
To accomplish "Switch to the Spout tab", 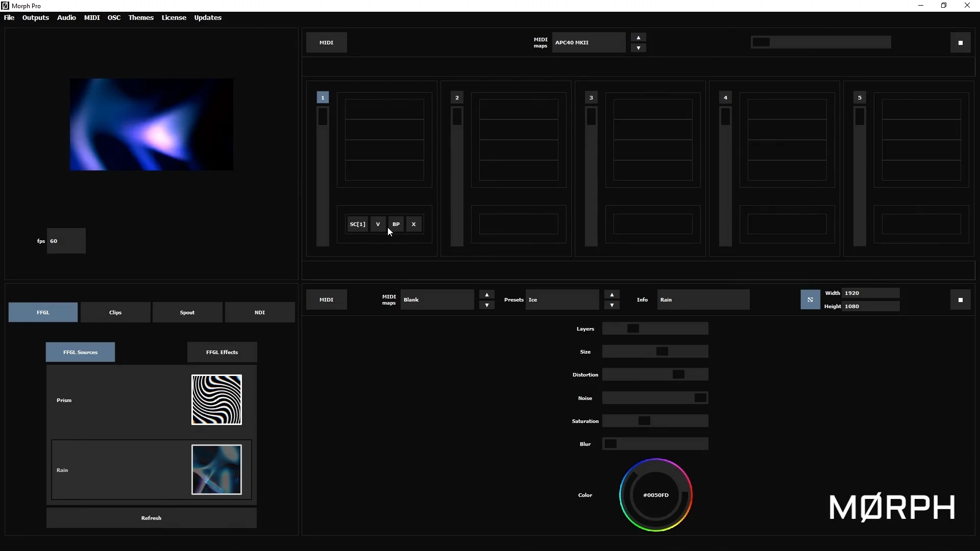I will (x=187, y=312).
